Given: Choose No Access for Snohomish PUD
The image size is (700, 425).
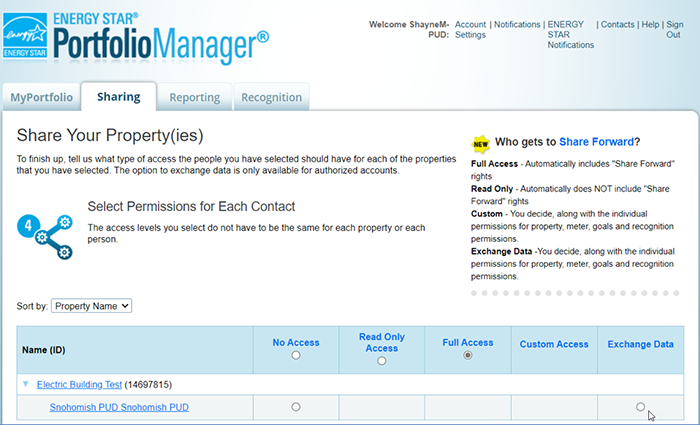Looking at the screenshot, I should click(296, 407).
